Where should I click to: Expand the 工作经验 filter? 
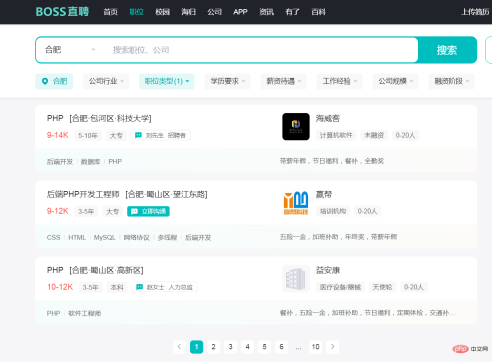point(339,81)
